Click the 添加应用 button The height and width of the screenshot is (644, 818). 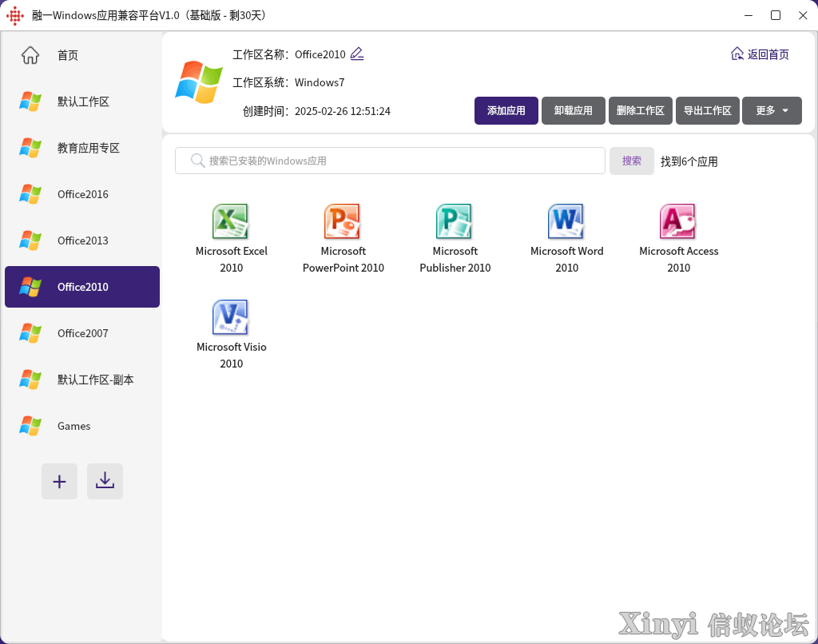click(x=506, y=110)
